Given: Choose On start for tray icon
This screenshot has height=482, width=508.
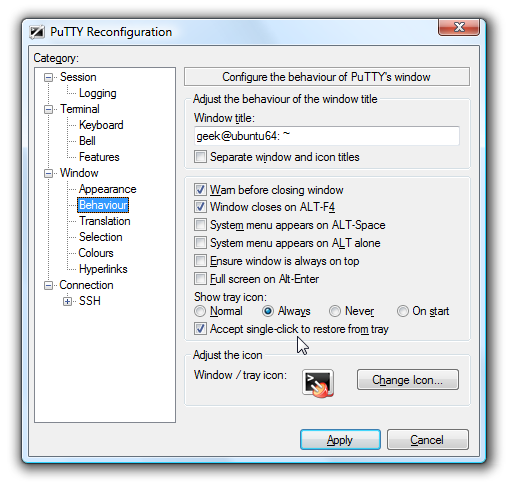Looking at the screenshot, I should [x=403, y=311].
